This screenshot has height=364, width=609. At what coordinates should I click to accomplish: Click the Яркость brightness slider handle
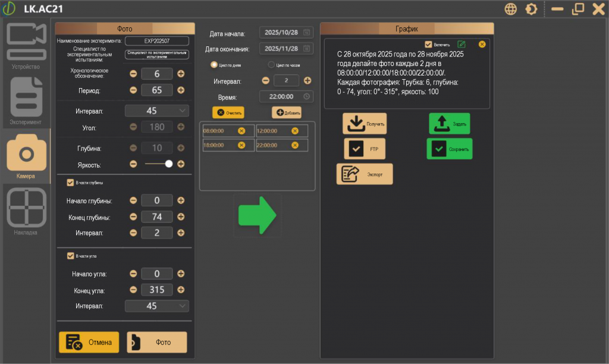click(168, 164)
